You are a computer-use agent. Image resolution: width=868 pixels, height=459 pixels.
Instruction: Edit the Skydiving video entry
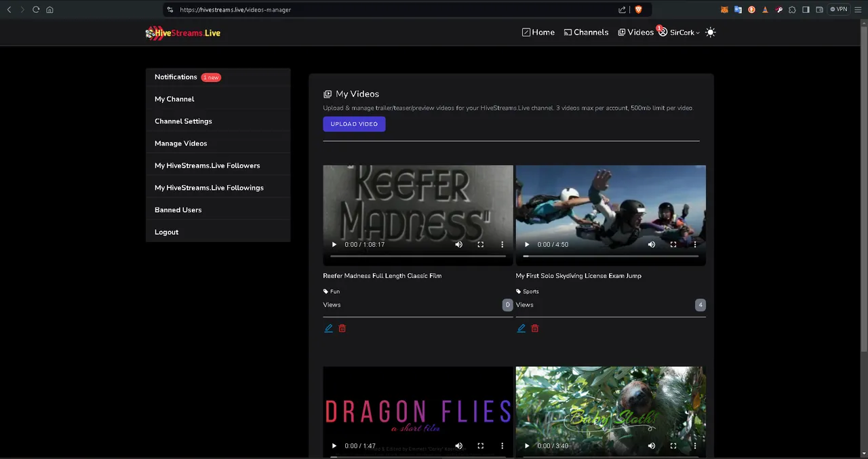[521, 328]
